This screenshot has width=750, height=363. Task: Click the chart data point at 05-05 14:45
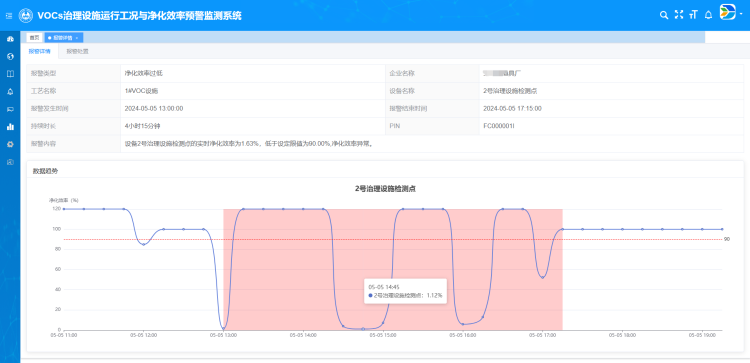tap(363, 329)
